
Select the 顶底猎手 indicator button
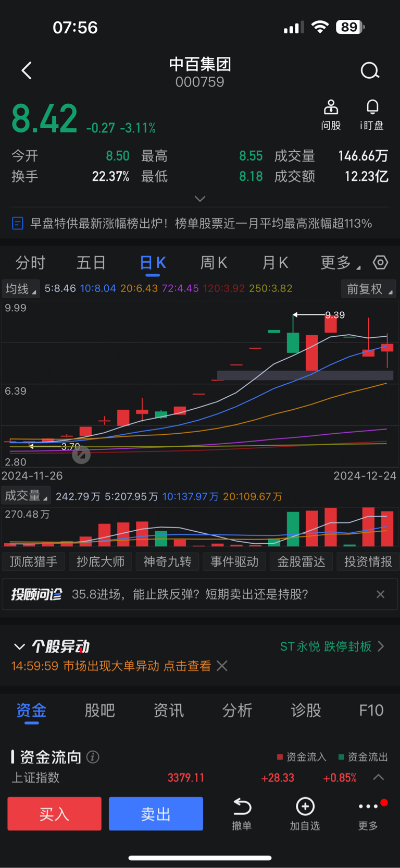(x=34, y=561)
